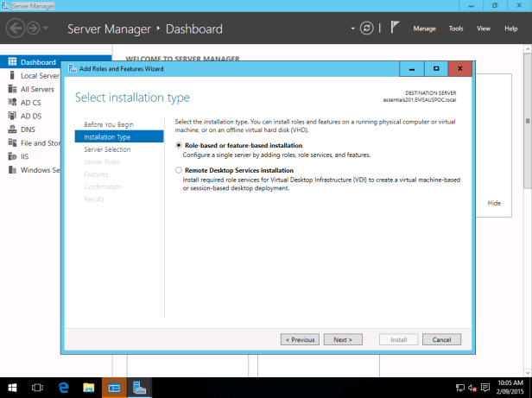Select Role-based or feature-based installation
The width and height of the screenshot is (532, 398).
pos(179,146)
